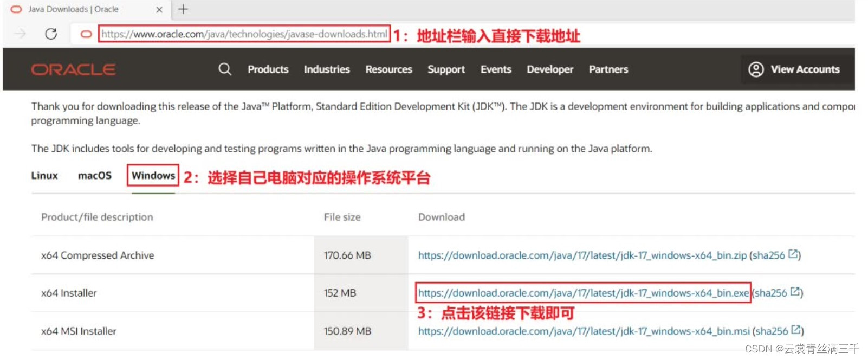The width and height of the screenshot is (868, 359).
Task: Click the '150.89 MB' file size
Action: click(347, 331)
